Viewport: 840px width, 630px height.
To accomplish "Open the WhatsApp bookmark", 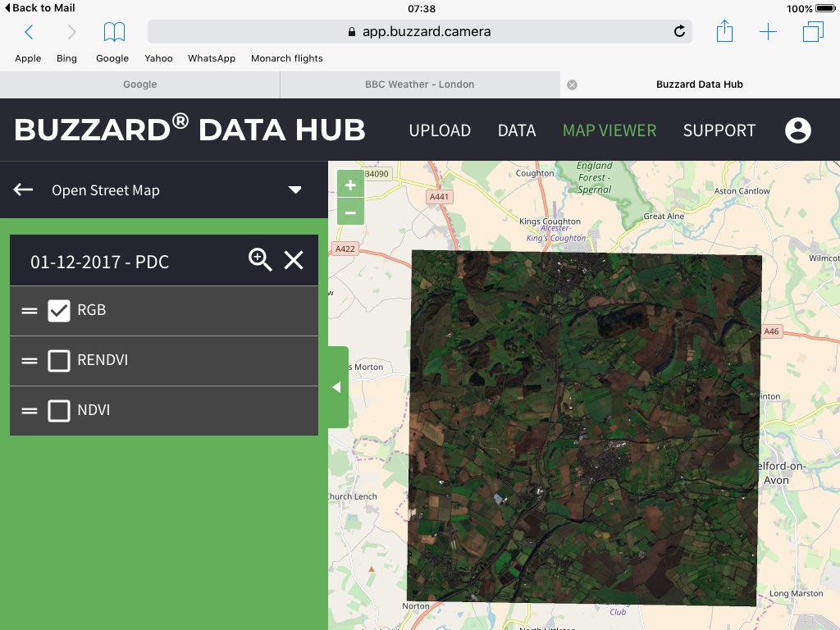I will coord(212,58).
